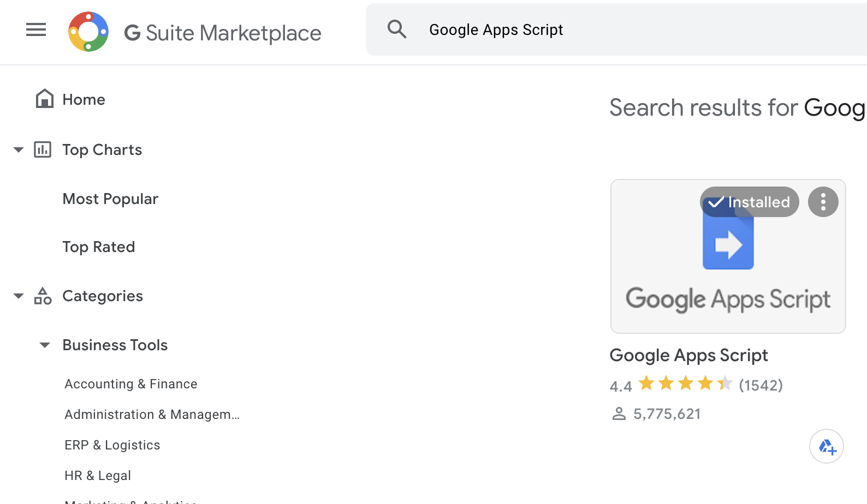Viewport: 867px width, 504px height.
Task: Collapse the Categories section arrow
Action: pyautogui.click(x=19, y=296)
